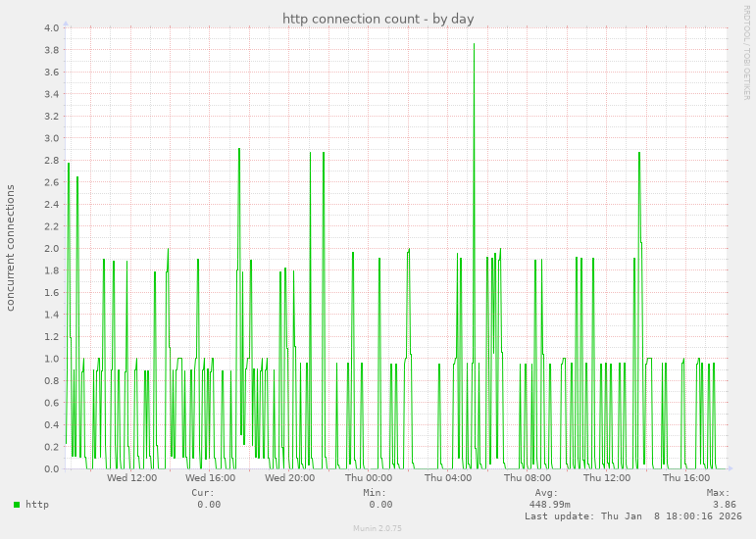
Task: Click the 'Thu 00:00' x-axis label
Action: click(369, 478)
